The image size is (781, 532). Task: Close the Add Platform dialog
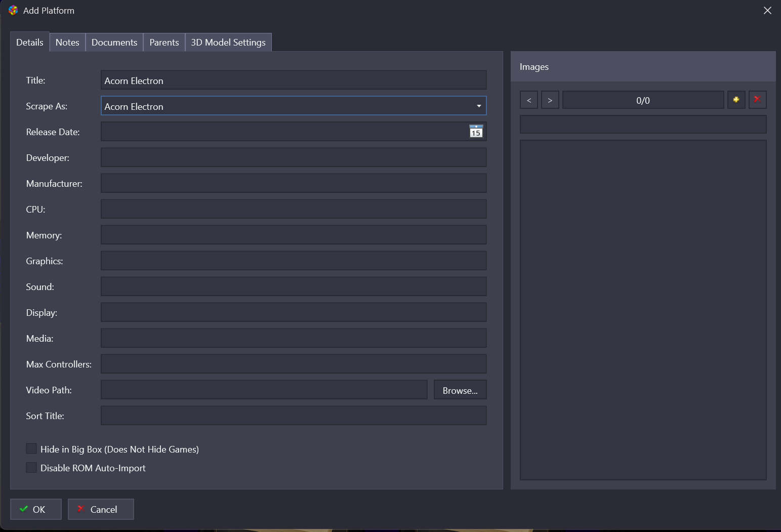[767, 11]
